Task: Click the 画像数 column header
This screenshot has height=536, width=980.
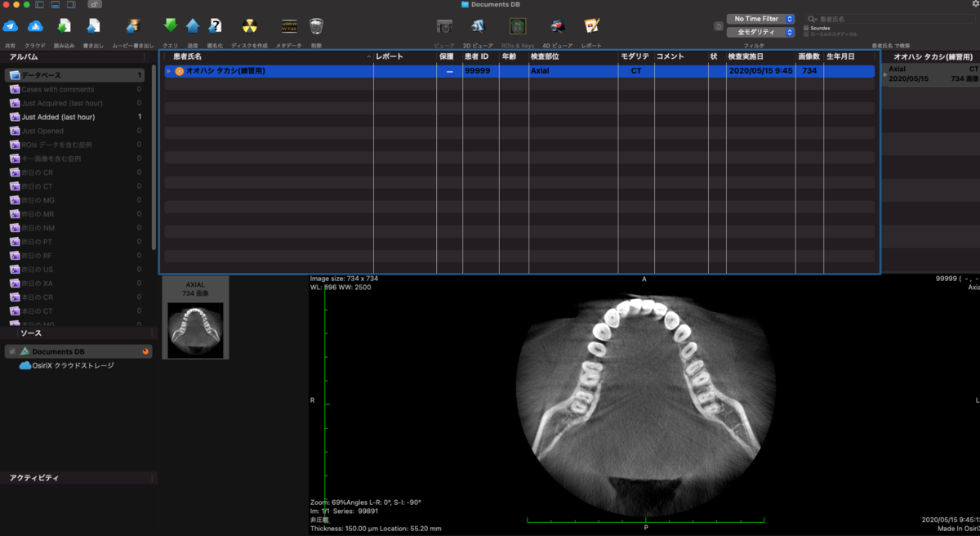Action: click(x=809, y=57)
